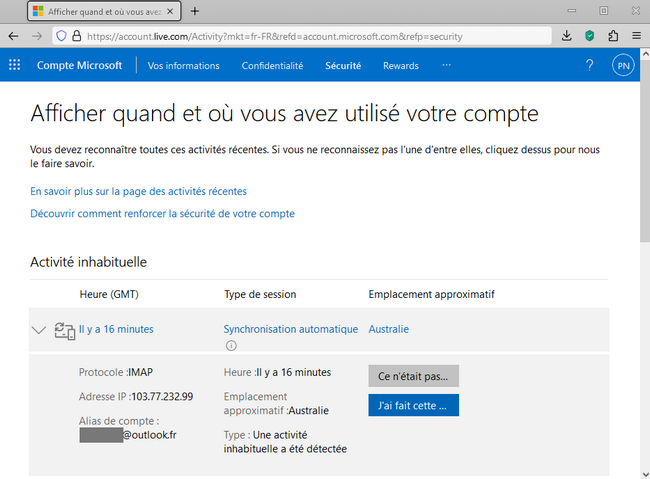Click the 'Emplacement approximatif' column header
This screenshot has width=650, height=479.
click(x=432, y=294)
